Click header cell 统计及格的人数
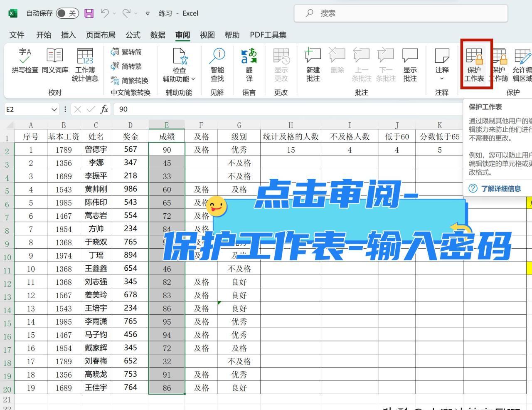 click(291, 136)
